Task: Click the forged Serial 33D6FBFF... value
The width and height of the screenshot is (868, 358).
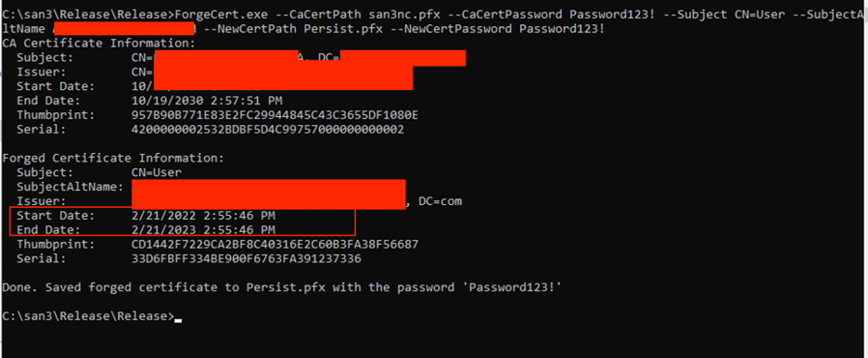Action: click(247, 259)
